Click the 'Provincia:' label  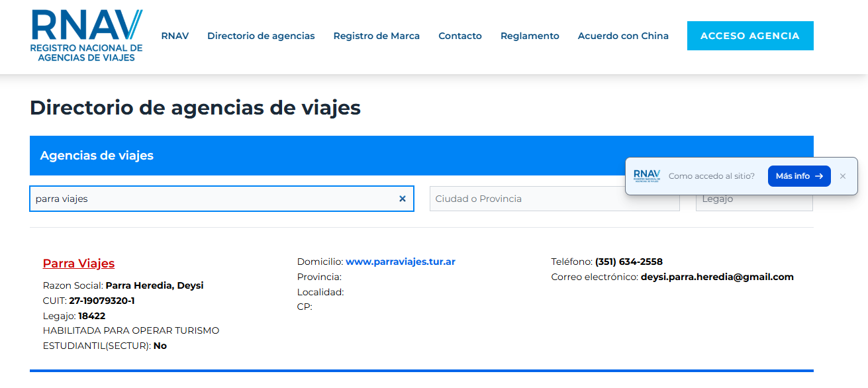(319, 277)
